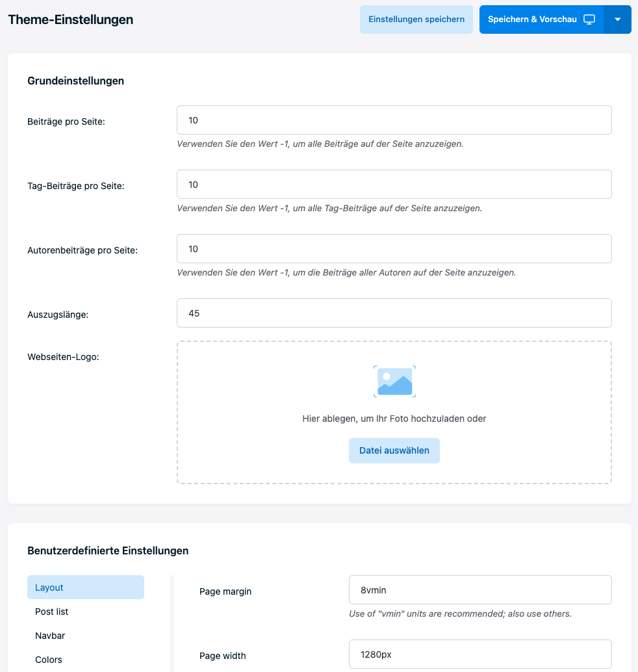Click the Theme-Einstellungen page title
This screenshot has width=638, height=672.
(70, 19)
